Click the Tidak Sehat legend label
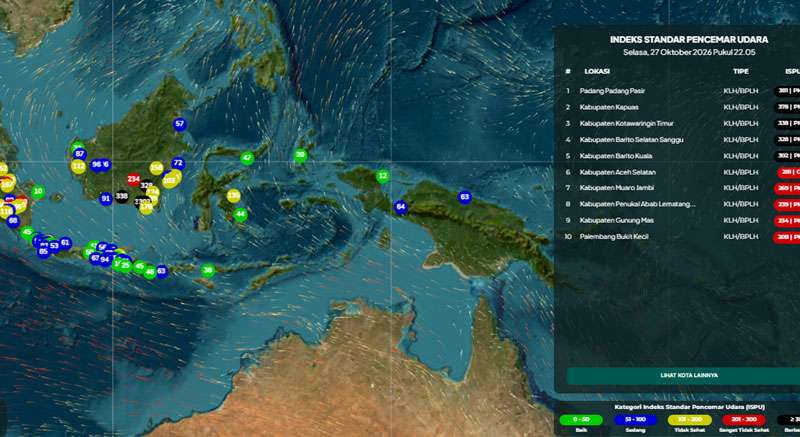 (x=690, y=431)
